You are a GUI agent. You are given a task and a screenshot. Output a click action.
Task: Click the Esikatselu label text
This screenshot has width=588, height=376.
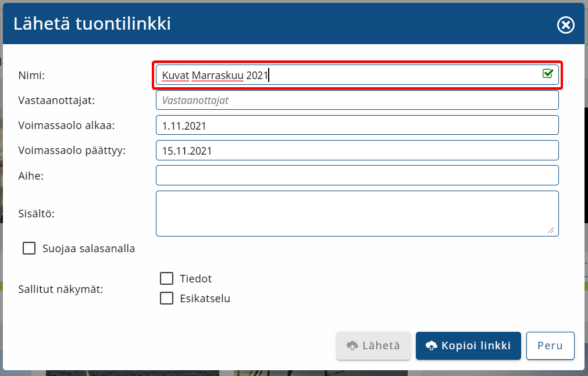pos(205,299)
